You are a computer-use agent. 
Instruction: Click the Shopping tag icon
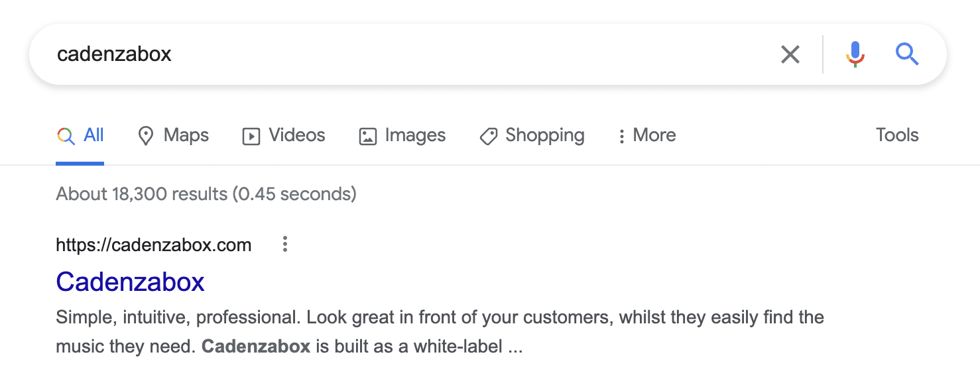point(489,137)
